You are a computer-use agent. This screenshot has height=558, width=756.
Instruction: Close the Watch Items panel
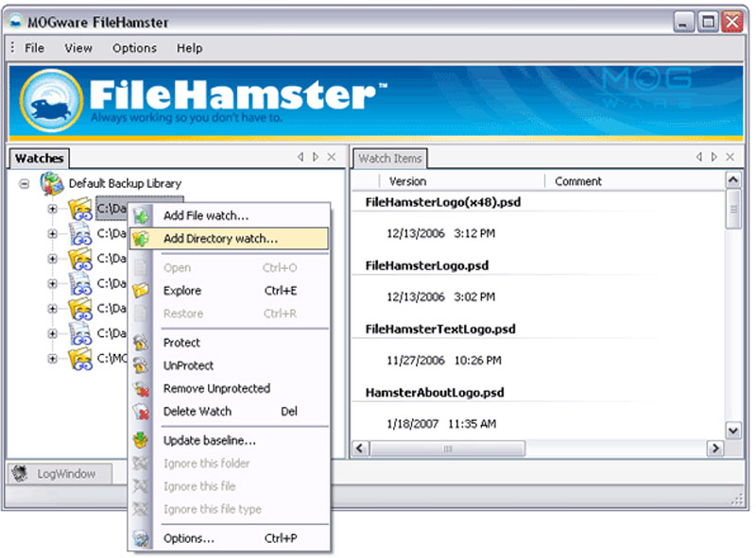[730, 157]
